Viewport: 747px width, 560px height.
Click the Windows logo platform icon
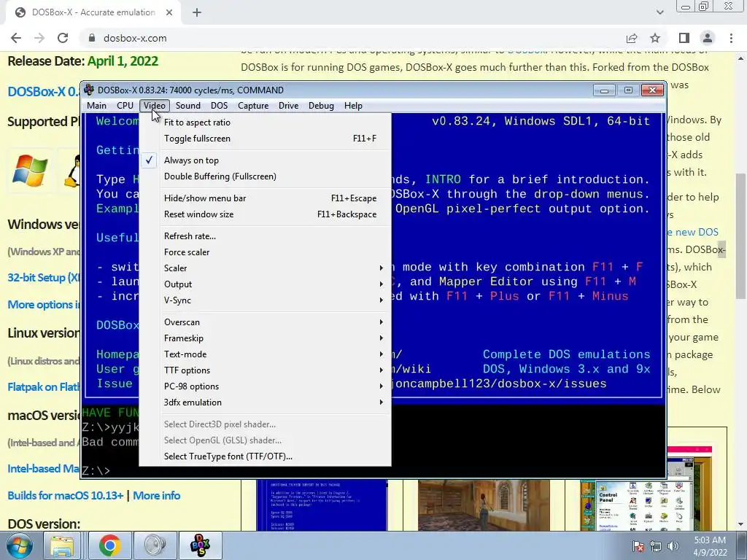[x=30, y=171]
